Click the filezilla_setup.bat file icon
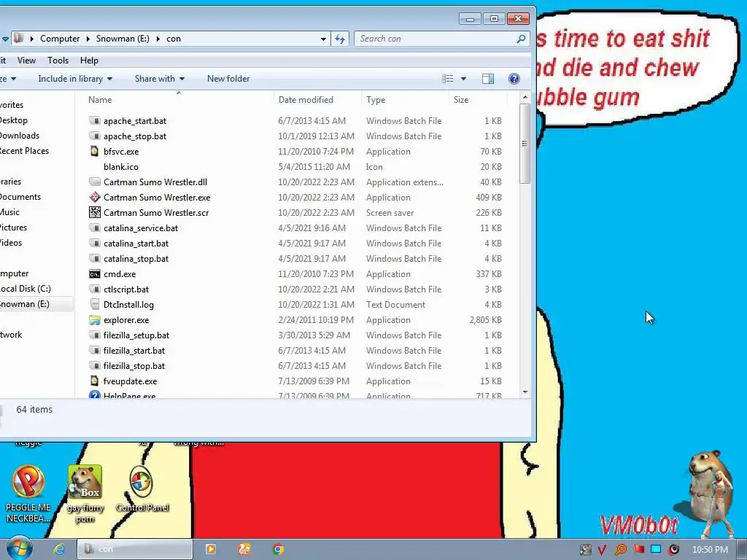Image resolution: width=747 pixels, height=560 pixels. click(95, 335)
